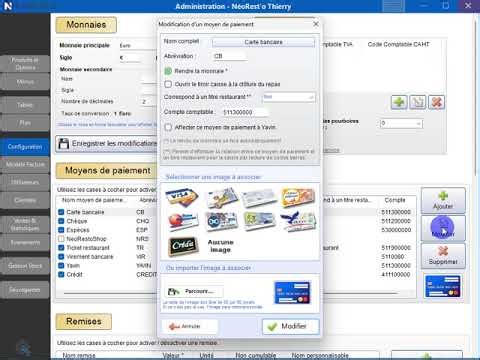480x360 pixels.
Task: Click the Ajouter button with green plus
Action: tap(443, 200)
